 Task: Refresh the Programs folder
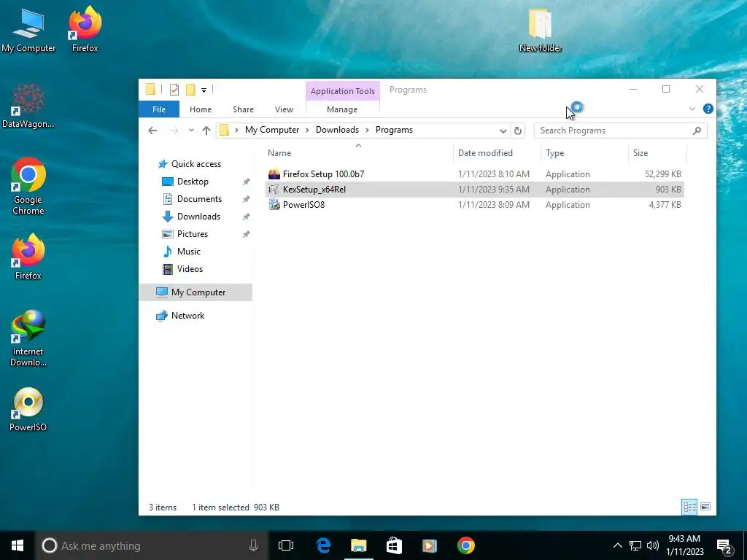(518, 131)
